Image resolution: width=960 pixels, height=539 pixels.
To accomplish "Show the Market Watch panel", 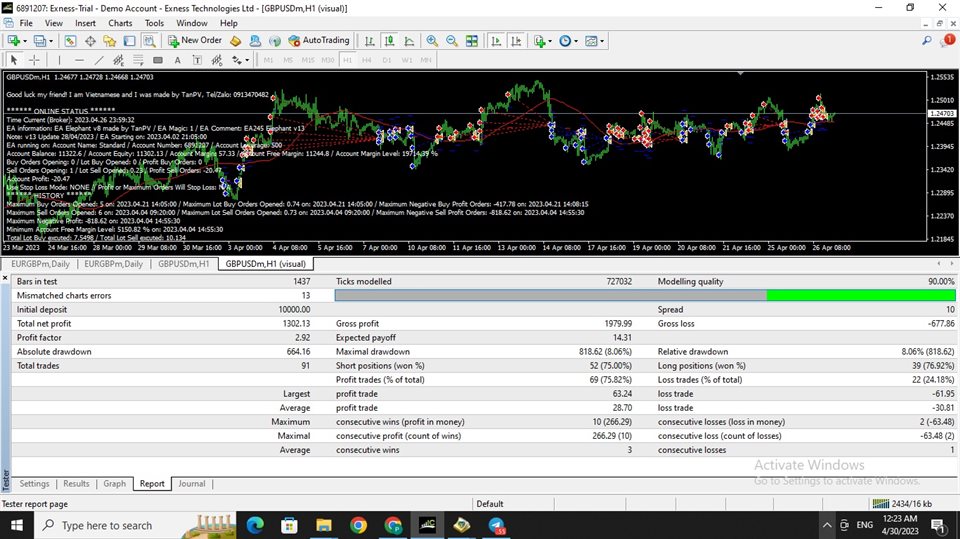I will (70, 41).
